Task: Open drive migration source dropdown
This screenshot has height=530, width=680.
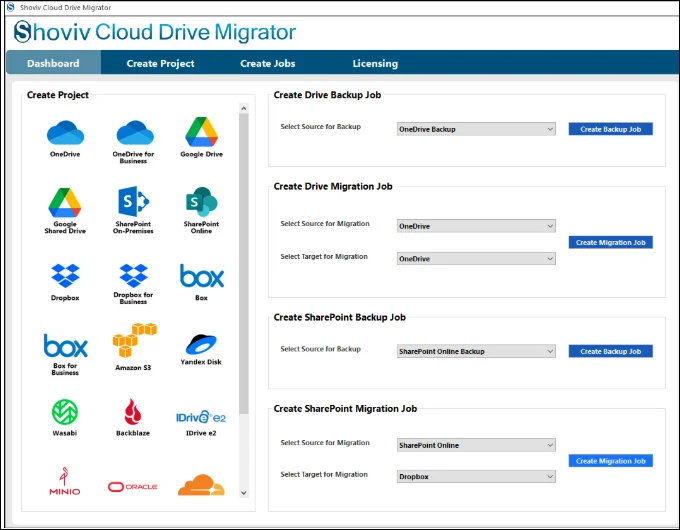Action: click(476, 226)
